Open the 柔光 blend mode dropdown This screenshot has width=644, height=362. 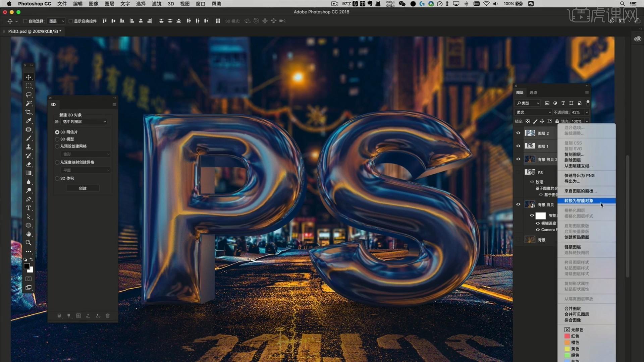(533, 112)
